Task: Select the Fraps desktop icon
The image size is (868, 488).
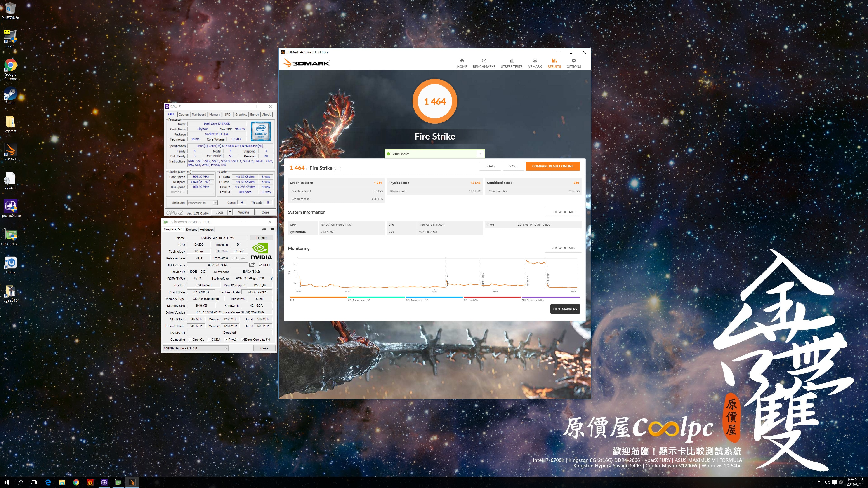Action: click(x=10, y=39)
